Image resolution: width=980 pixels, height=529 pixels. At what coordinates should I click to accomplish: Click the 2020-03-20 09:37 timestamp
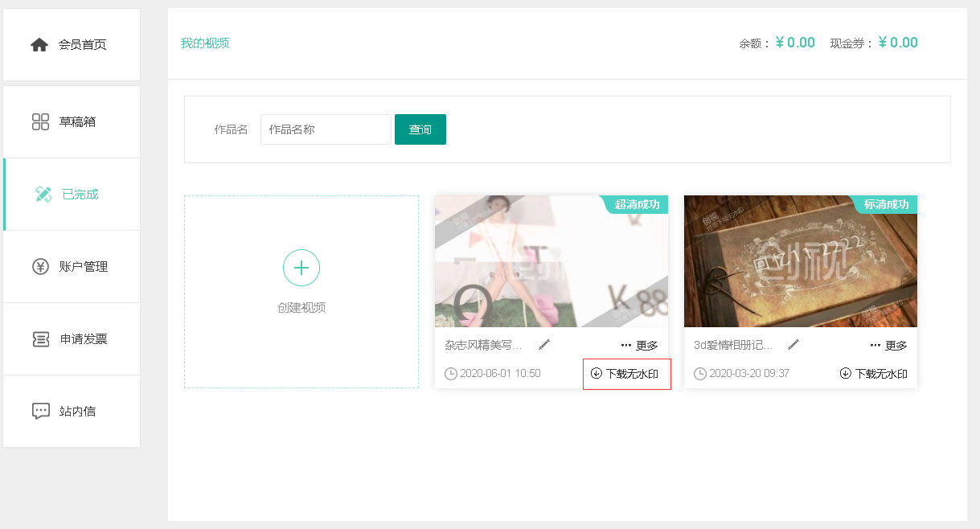pos(749,374)
